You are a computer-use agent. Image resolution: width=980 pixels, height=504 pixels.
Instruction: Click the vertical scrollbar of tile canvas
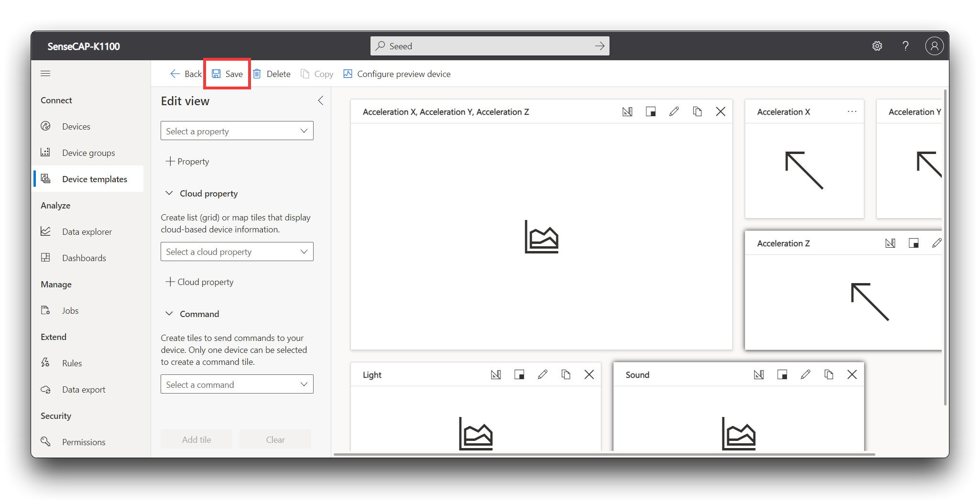click(x=945, y=247)
